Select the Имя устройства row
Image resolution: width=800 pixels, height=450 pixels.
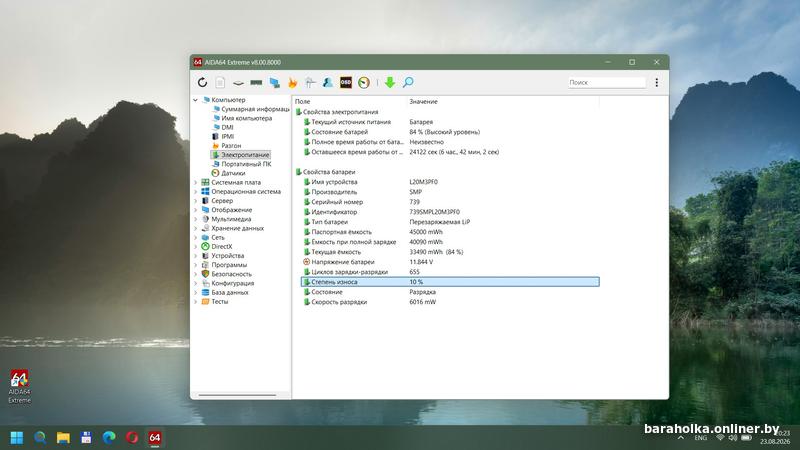tap(451, 182)
